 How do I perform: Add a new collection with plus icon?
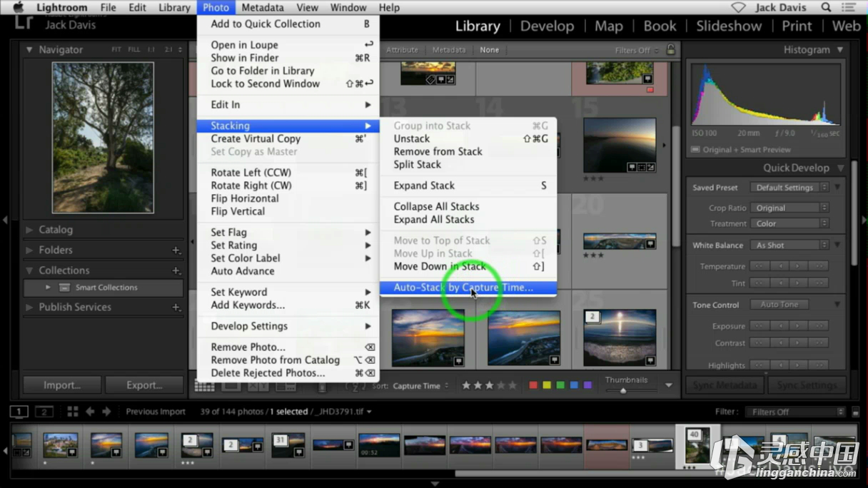[176, 271]
